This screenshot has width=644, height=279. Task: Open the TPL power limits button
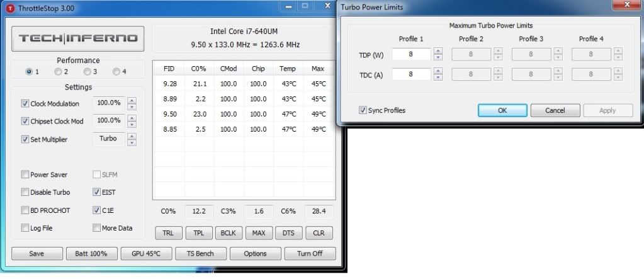(x=198, y=233)
